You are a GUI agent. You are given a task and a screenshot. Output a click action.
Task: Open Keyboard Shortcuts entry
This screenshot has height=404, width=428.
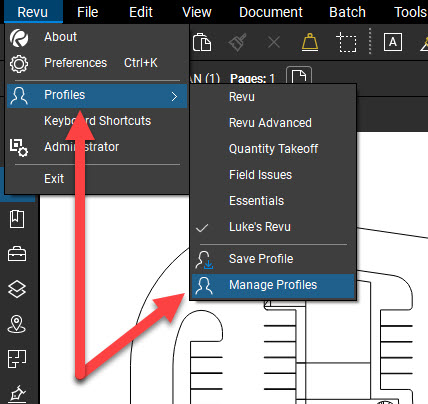[98, 121]
